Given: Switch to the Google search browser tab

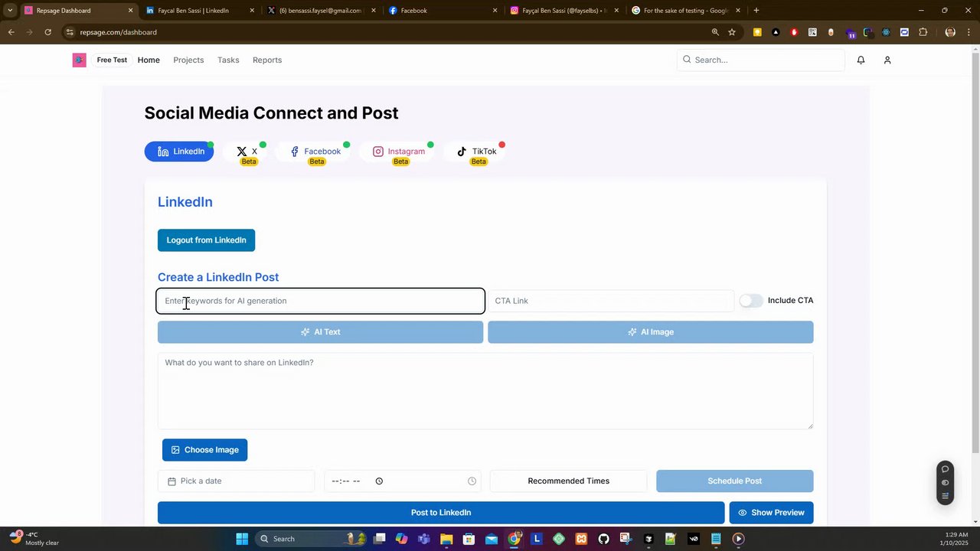Looking at the screenshot, I should (x=685, y=11).
